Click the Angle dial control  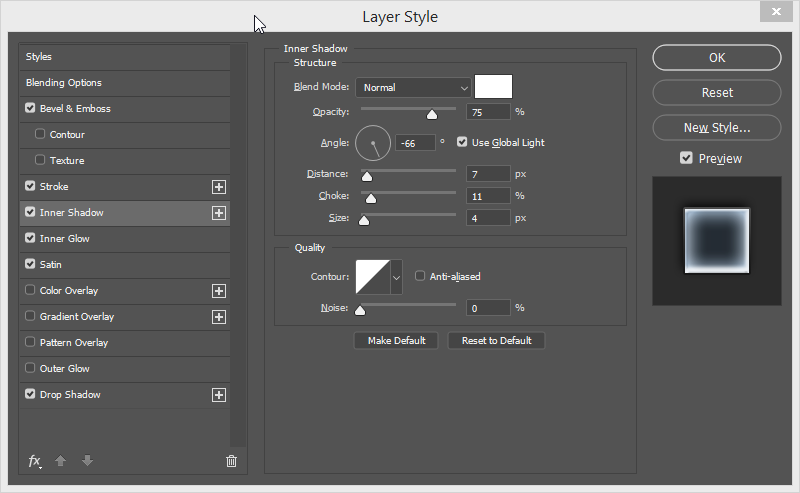pyautogui.click(x=373, y=143)
